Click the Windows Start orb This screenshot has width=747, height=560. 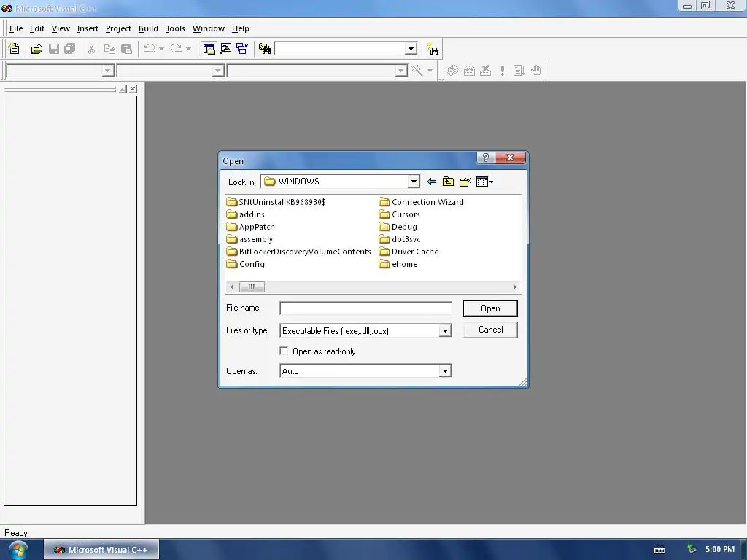[18, 551]
